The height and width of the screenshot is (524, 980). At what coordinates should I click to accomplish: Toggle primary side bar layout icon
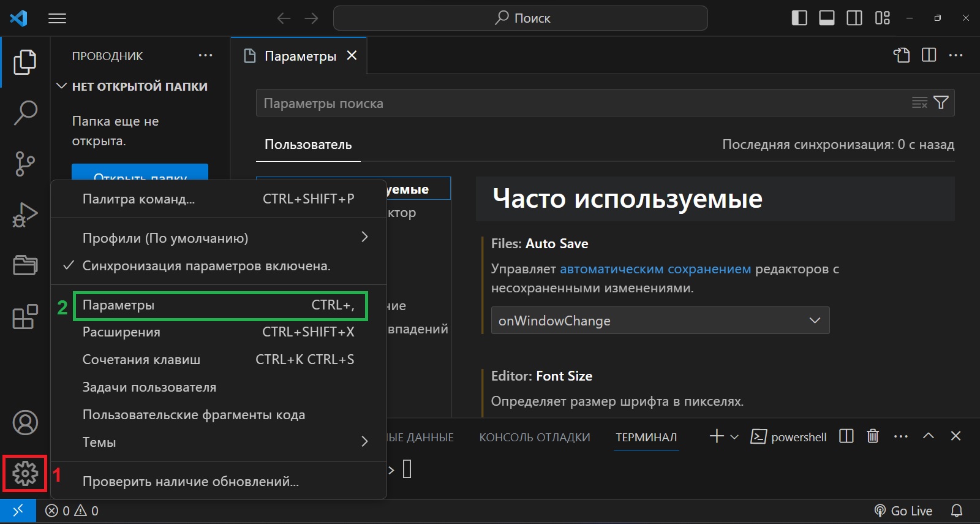(x=799, y=18)
